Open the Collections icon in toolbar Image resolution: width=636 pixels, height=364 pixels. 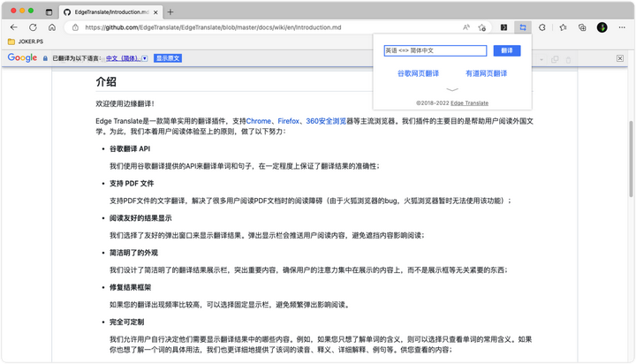pos(582,27)
